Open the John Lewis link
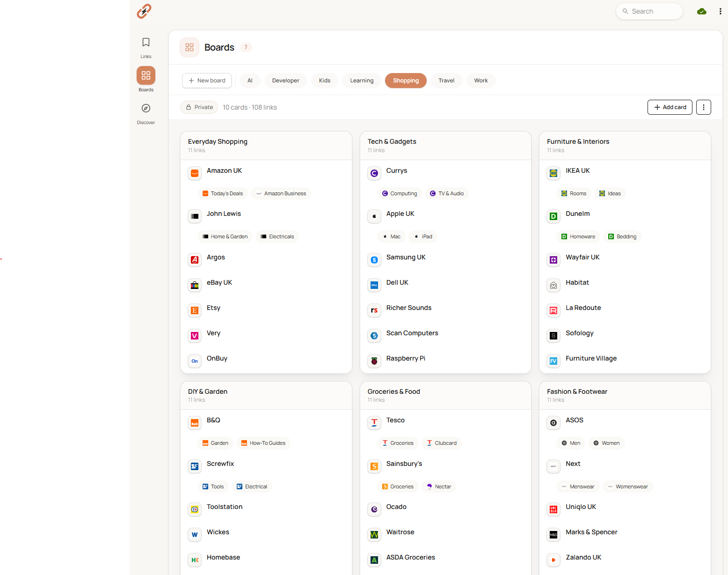Screen dimensions: 728x575 (224, 214)
